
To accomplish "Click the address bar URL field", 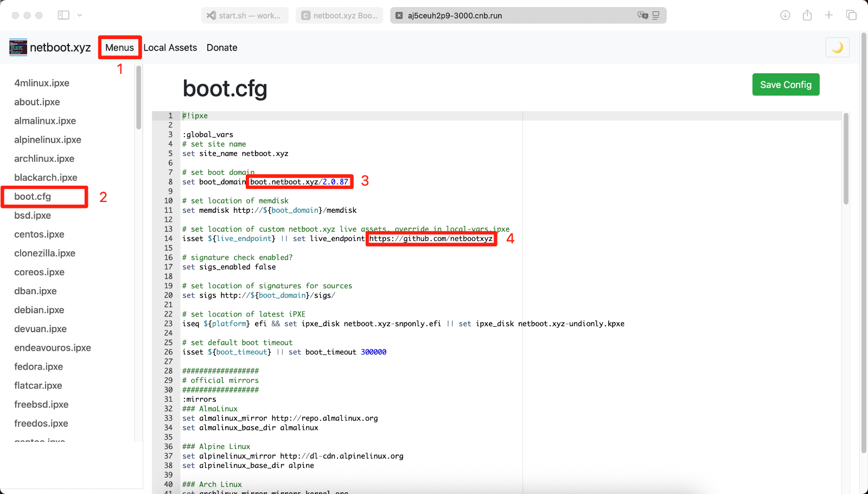I will 488,16.
